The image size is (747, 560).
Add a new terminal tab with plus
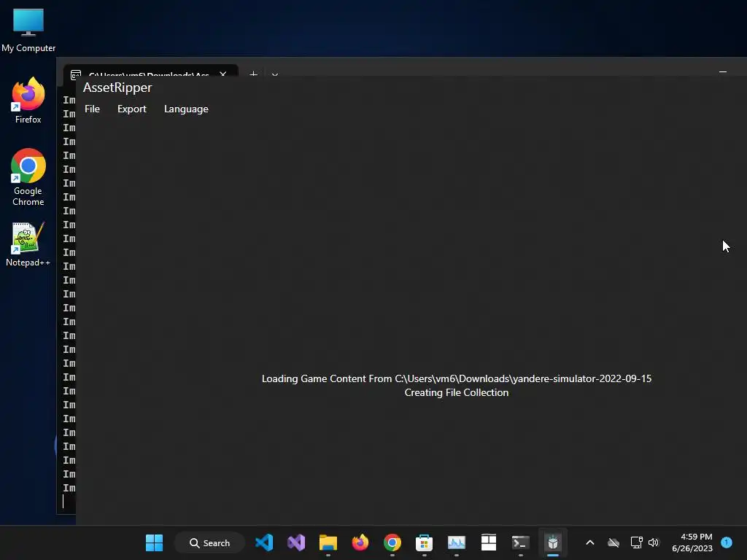tap(253, 74)
